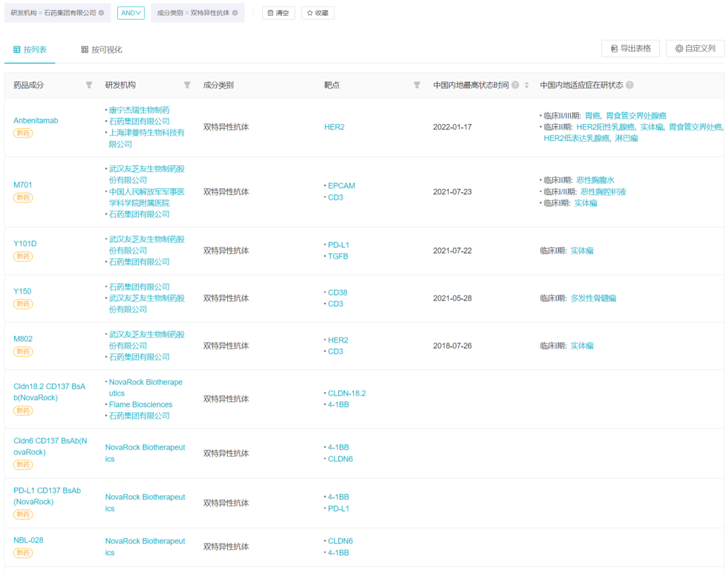728x572 pixels.
Task: Click 4-1BB target link in PD-L1 CD137 row
Action: pos(338,497)
